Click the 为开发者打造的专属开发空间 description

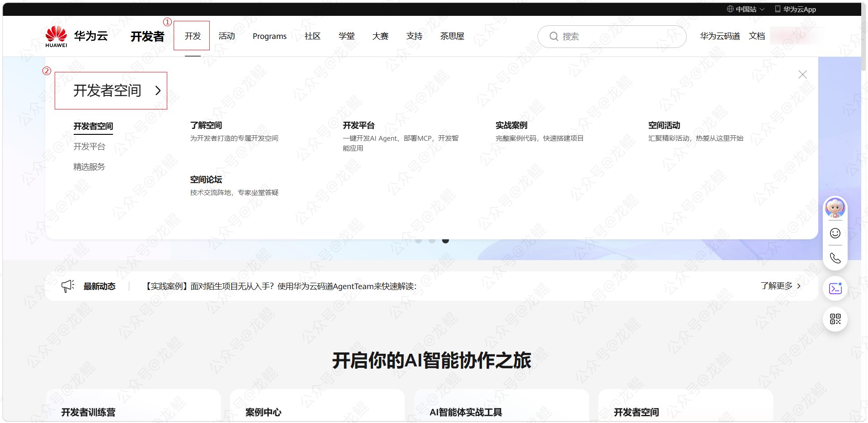tap(234, 138)
